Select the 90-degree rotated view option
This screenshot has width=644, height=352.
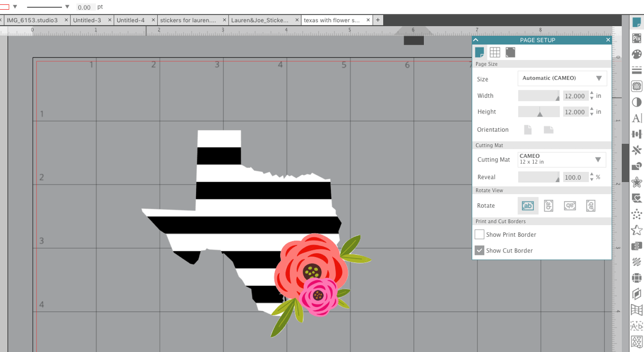[548, 206]
